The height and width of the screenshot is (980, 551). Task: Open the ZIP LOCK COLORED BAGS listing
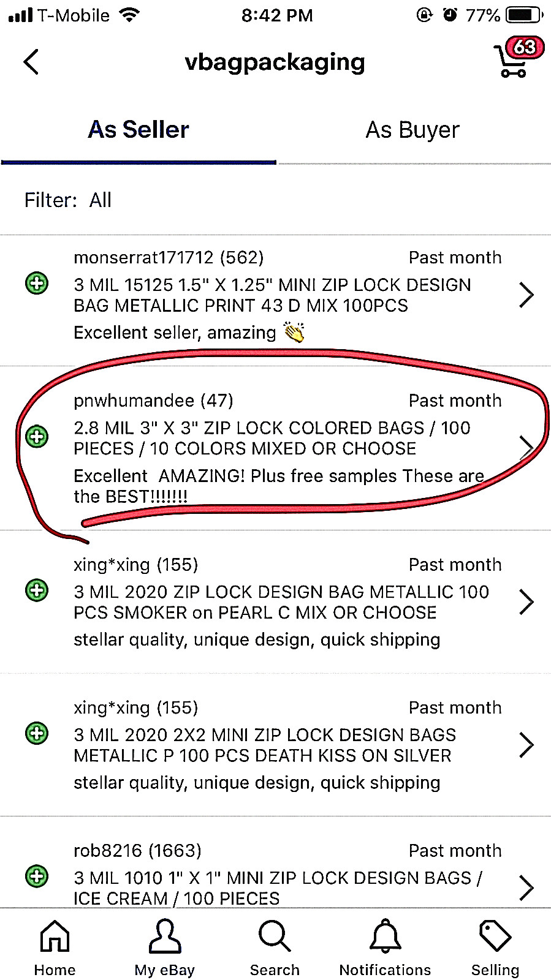272,438
